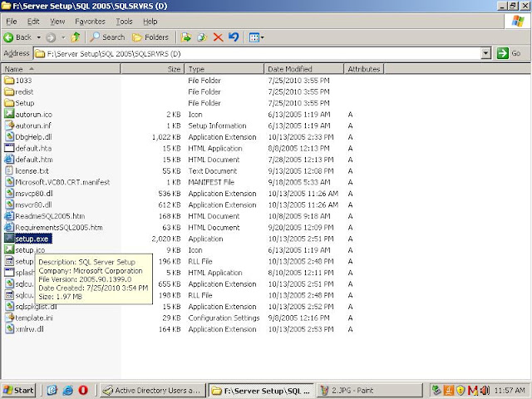The width and height of the screenshot is (532, 399).
Task: Select the Setup folder icon
Action: [9, 103]
